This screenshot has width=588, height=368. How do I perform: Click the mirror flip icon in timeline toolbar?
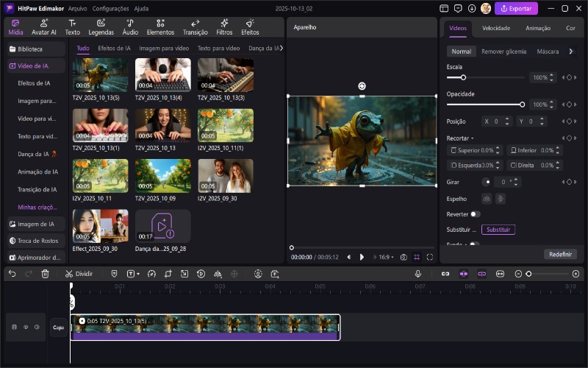coord(218,274)
